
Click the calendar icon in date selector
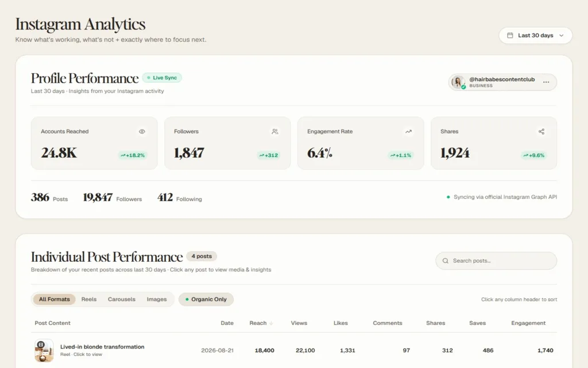point(510,35)
